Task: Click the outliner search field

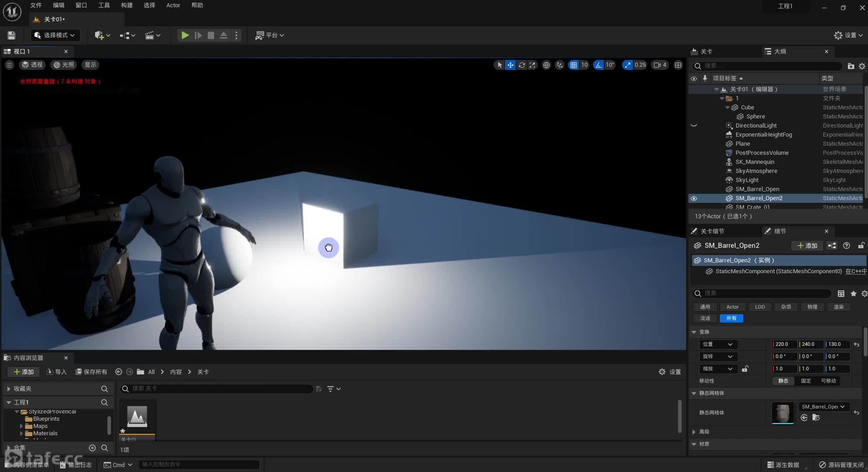Action: pos(768,66)
